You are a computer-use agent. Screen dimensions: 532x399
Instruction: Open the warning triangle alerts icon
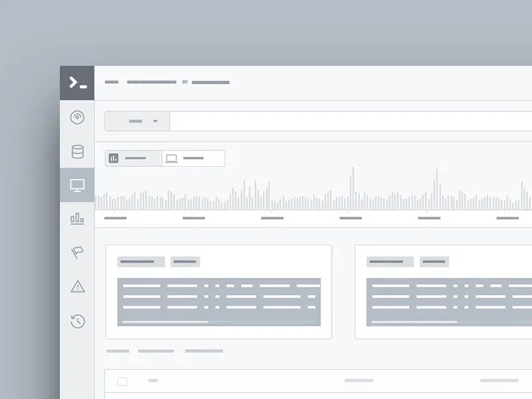pos(78,287)
